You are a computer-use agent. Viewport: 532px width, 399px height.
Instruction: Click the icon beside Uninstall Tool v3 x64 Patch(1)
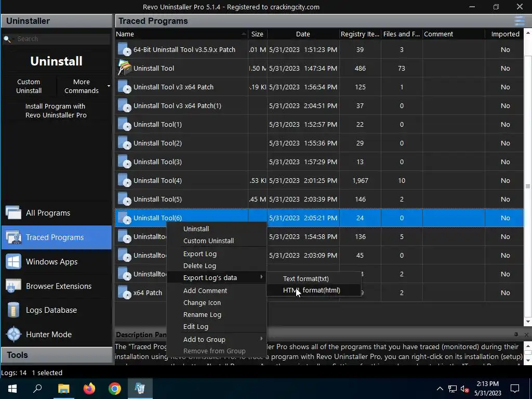point(124,105)
